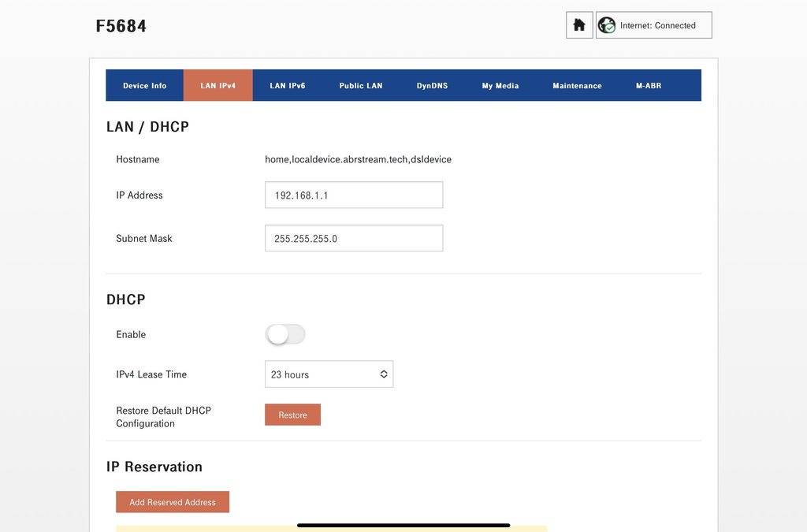Go to the DynDNS tab
This screenshot has height=532, width=807.
tap(432, 85)
